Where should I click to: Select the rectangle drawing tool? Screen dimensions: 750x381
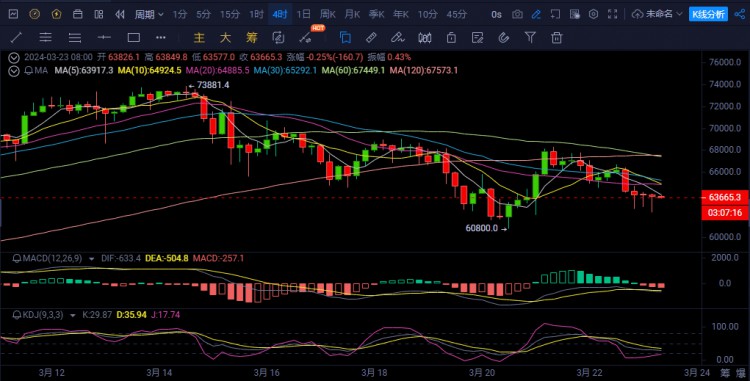click(133, 37)
